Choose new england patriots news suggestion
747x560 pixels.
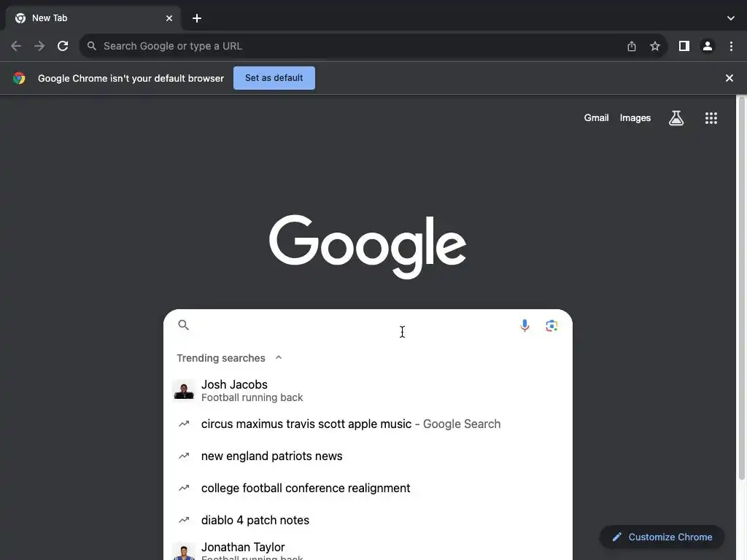coord(368,456)
